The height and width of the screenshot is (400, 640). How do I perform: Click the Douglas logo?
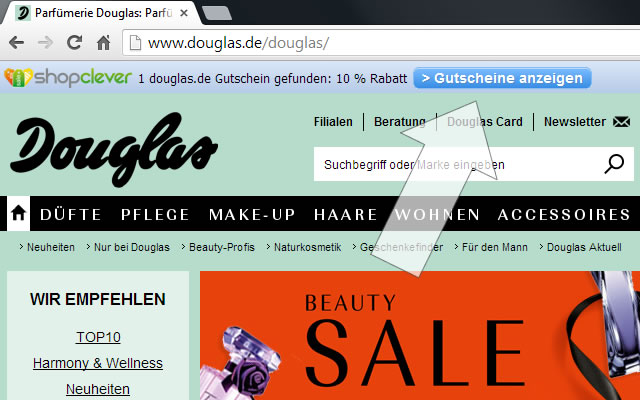[x=114, y=149]
